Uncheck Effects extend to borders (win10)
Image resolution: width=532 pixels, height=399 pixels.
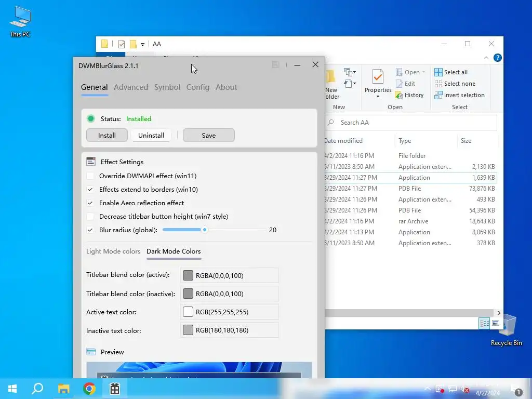pyautogui.click(x=90, y=189)
